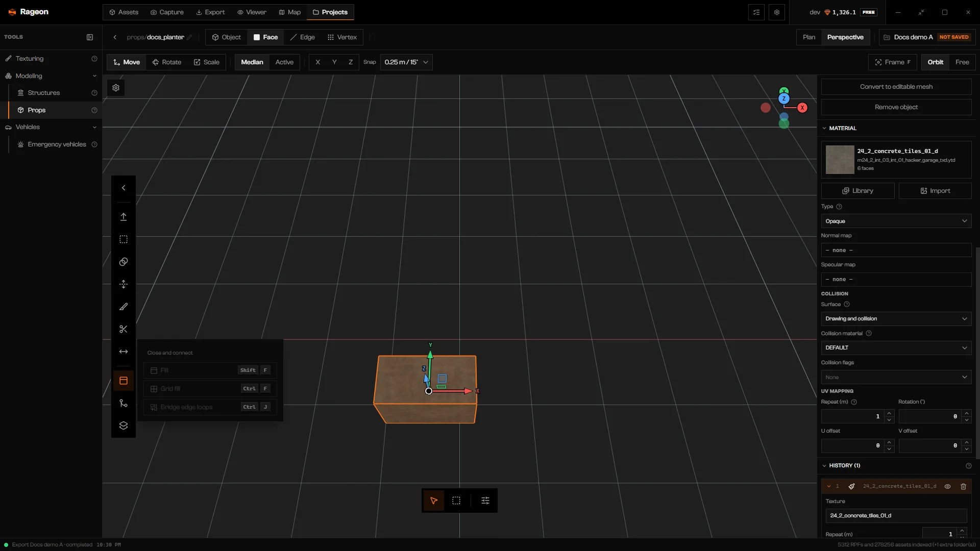Open Collision material DEFAULT dropdown
This screenshot has width=980, height=551.
[896, 347]
